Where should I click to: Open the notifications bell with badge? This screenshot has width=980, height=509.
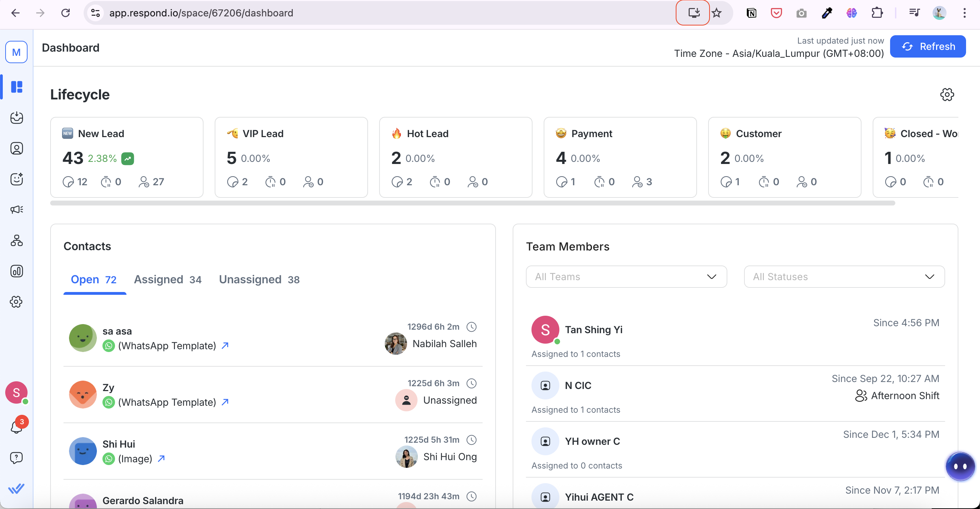[16, 427]
